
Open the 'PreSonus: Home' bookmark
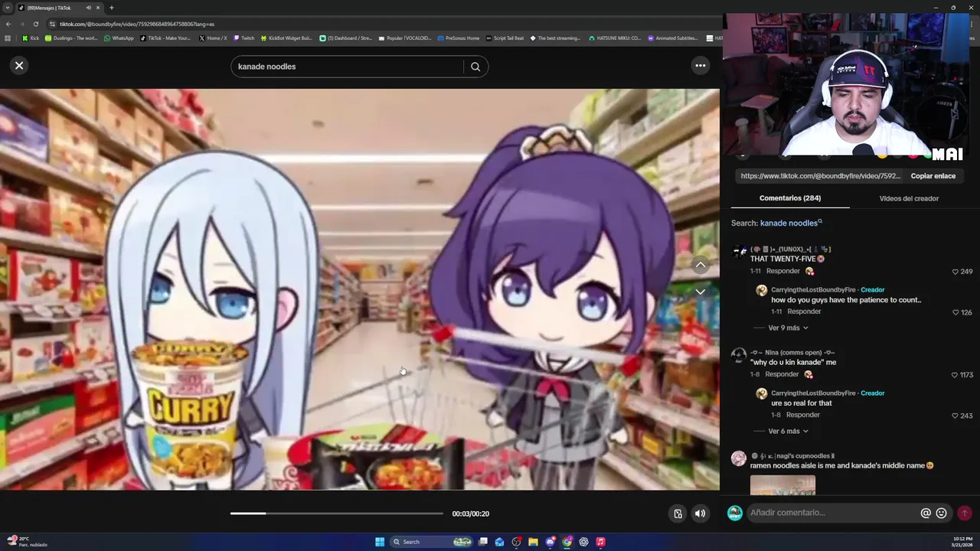(458, 37)
